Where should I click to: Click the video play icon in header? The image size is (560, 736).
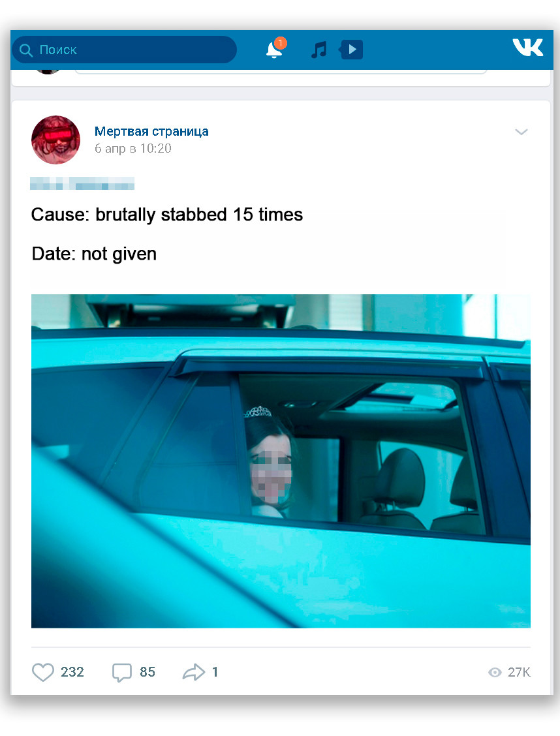click(352, 50)
